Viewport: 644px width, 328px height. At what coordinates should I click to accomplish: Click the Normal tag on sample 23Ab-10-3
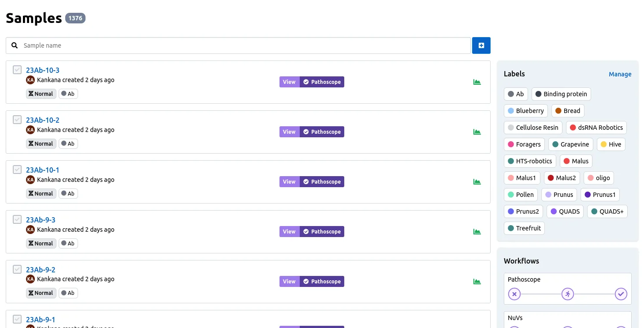pos(41,94)
